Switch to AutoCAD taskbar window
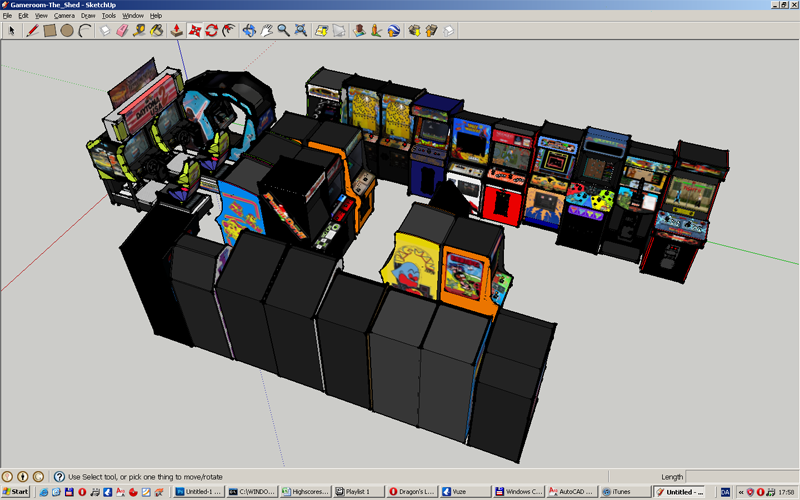This screenshot has height=500, width=800. point(571,492)
